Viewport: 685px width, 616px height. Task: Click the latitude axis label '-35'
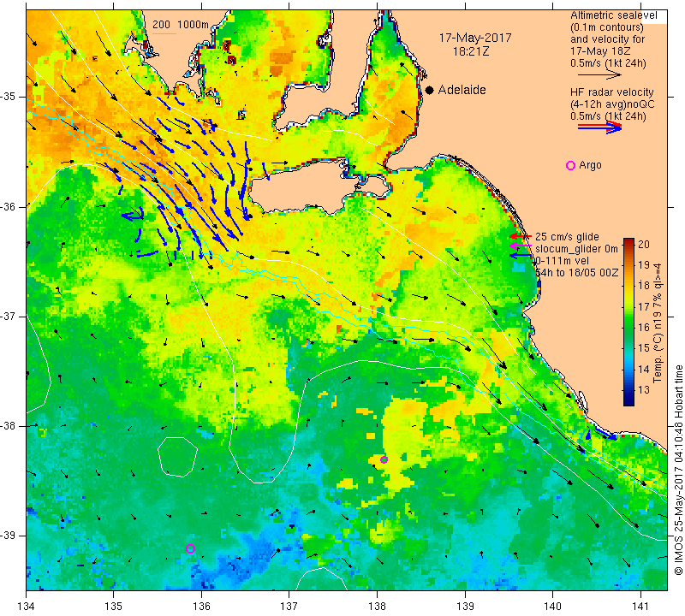[x=9, y=97]
